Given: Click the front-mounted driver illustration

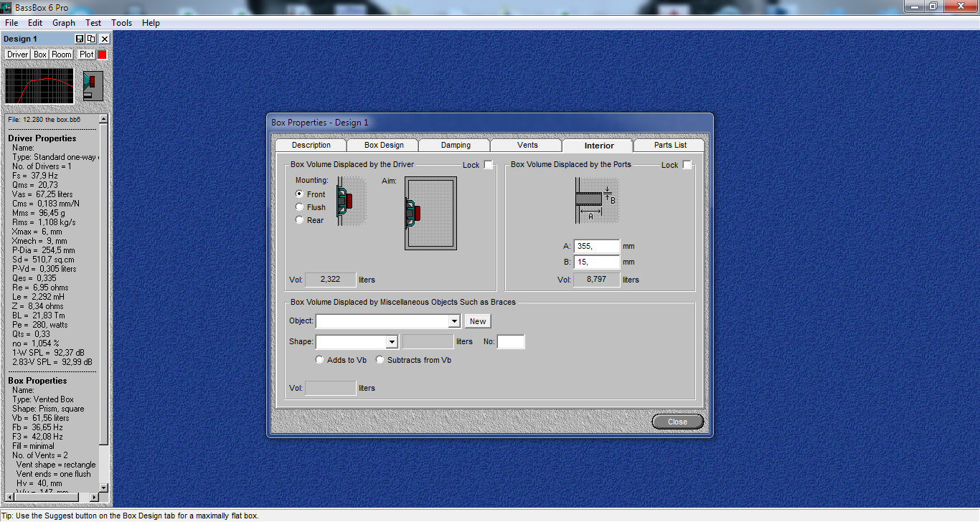Looking at the screenshot, I should 348,201.
